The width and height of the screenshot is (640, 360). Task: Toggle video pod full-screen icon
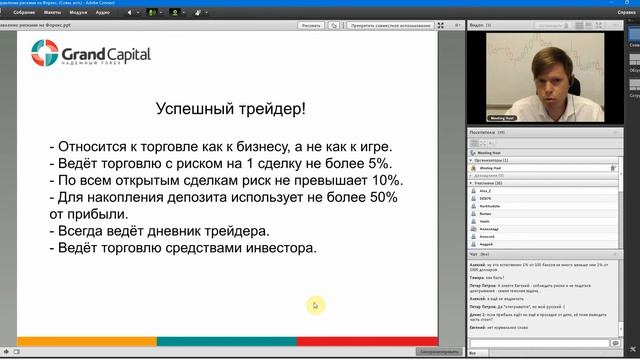tap(599, 25)
